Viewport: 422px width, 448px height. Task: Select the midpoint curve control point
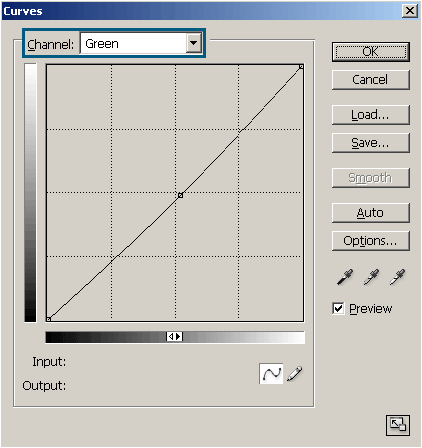pyautogui.click(x=180, y=195)
